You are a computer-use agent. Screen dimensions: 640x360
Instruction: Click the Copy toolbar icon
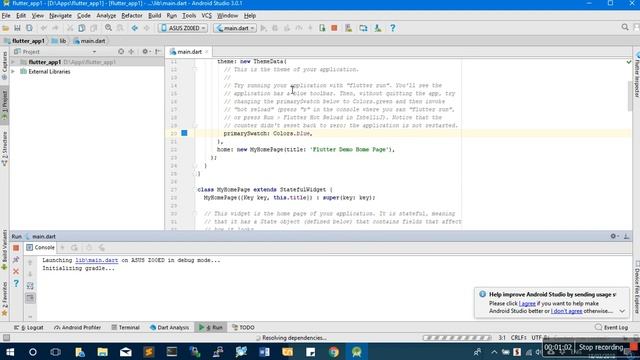click(x=82, y=28)
